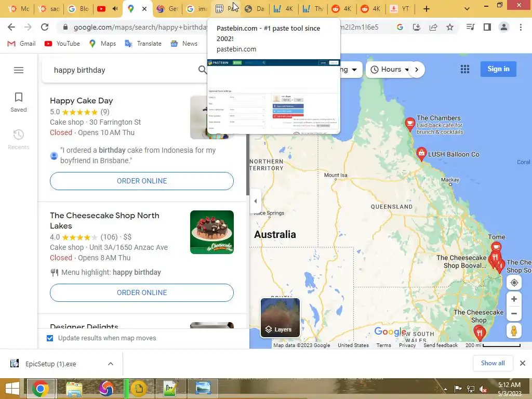Click the LUSH Balloon Co map pin
Viewport: 532px width, 399px height.
tap(421, 154)
